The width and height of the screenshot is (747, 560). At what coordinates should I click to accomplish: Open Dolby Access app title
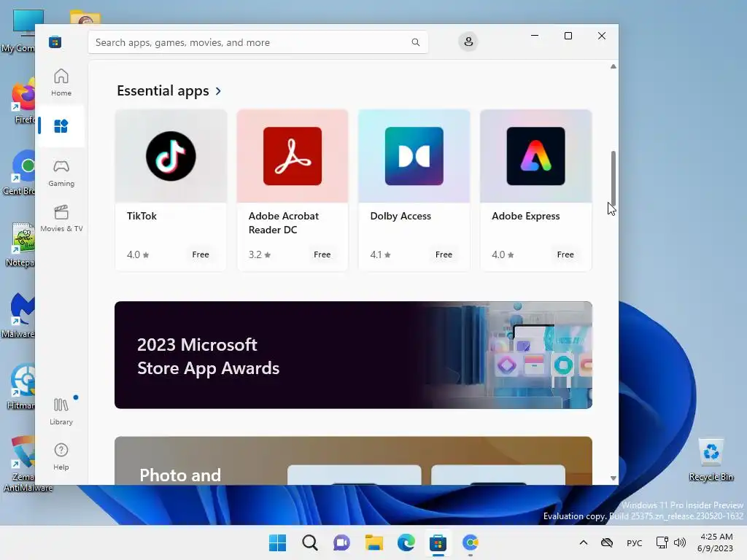click(x=400, y=216)
